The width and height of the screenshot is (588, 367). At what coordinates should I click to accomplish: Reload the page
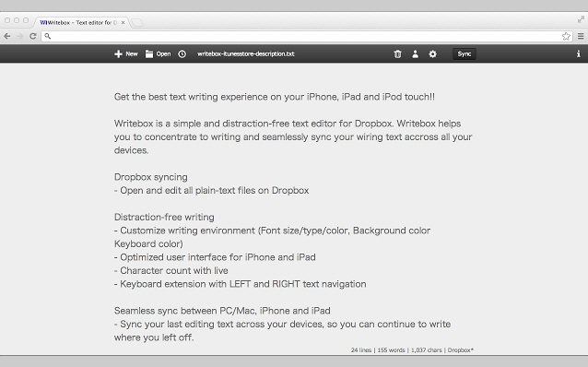coord(33,36)
